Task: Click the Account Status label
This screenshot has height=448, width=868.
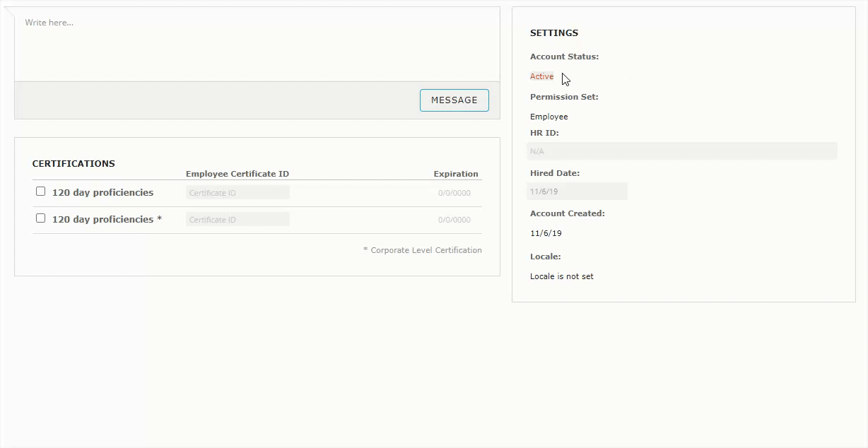Action: pos(564,57)
